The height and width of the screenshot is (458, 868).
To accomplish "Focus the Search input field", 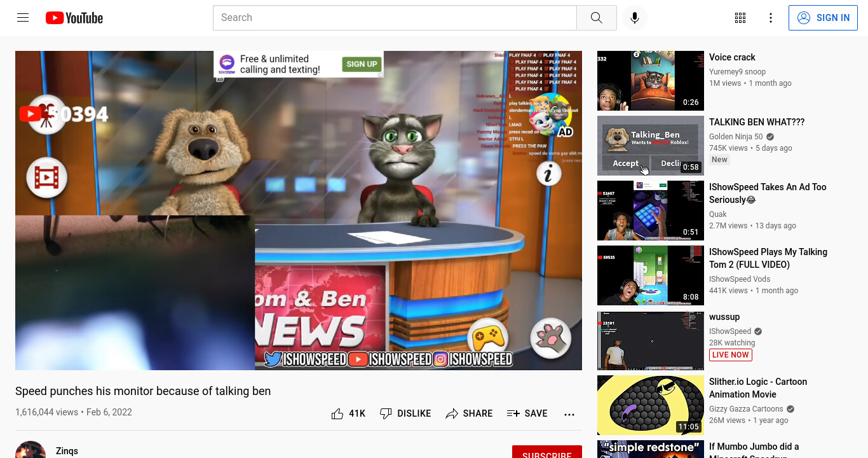I will tap(395, 18).
